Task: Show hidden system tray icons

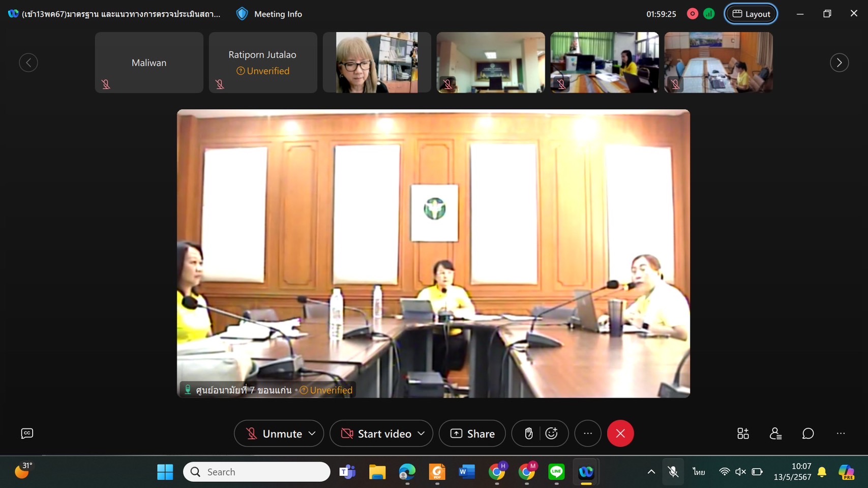Action: (651, 472)
